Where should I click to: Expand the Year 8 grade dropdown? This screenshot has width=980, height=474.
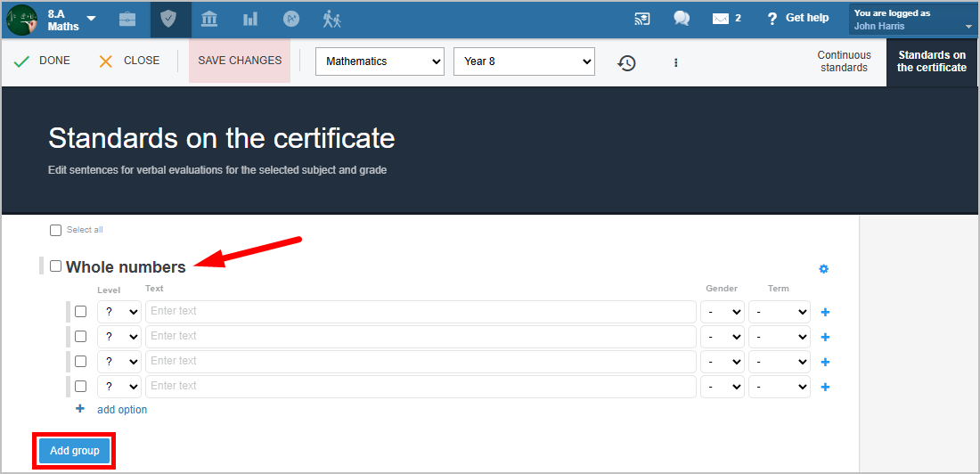click(x=524, y=61)
